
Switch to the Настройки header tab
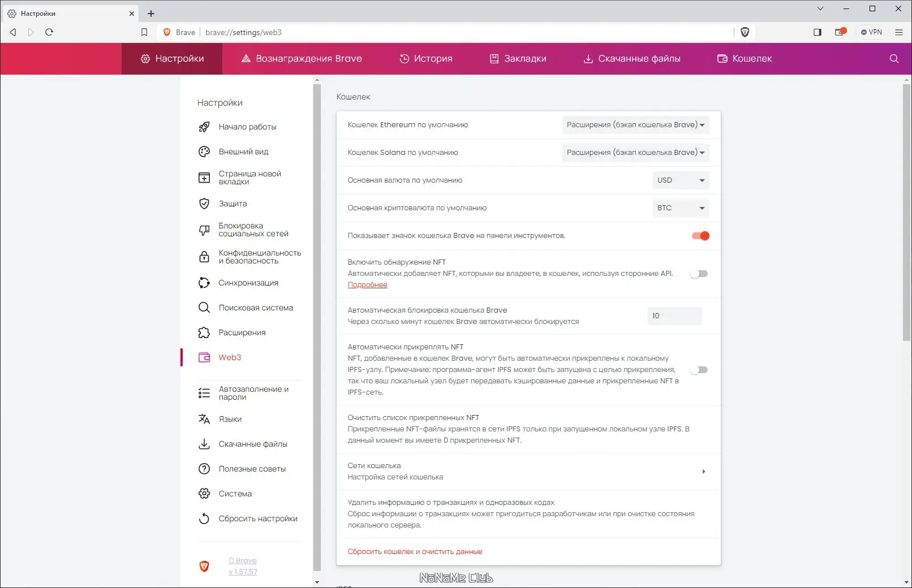click(172, 58)
